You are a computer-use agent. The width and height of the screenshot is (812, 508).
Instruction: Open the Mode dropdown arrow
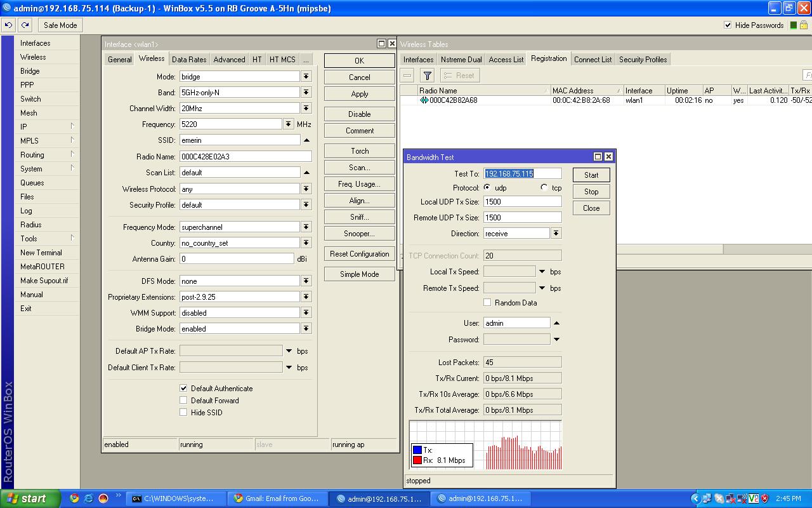coord(306,76)
